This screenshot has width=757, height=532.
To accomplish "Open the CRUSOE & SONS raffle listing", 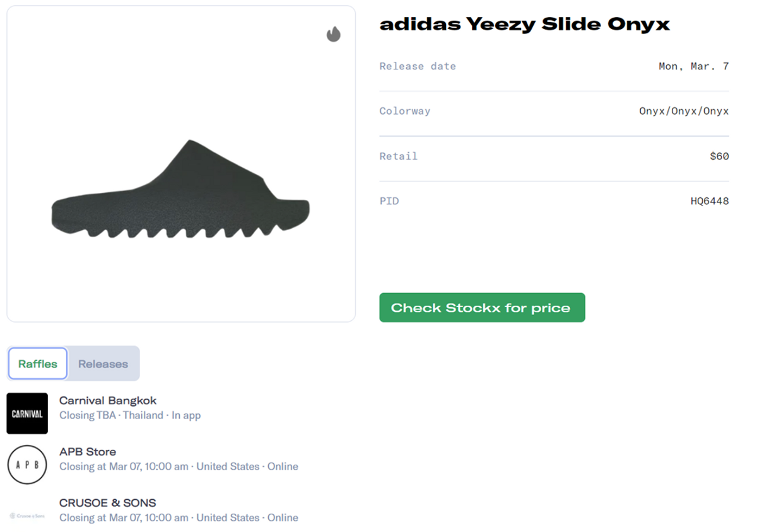I will (108, 502).
